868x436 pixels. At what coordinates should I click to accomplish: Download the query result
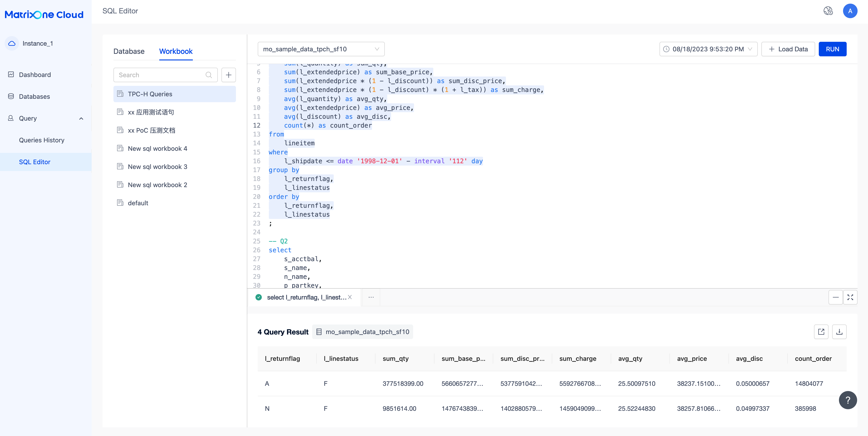pos(839,332)
